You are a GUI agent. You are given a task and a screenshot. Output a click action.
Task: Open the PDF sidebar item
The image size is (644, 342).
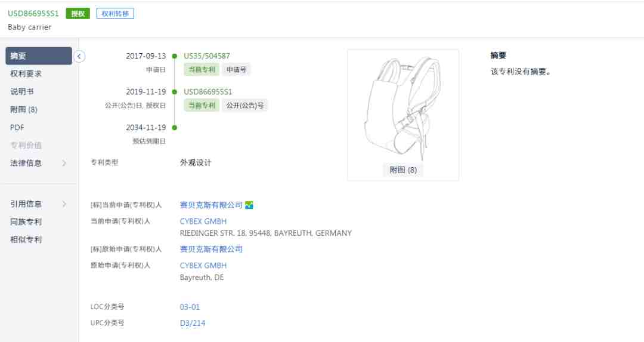(x=17, y=127)
